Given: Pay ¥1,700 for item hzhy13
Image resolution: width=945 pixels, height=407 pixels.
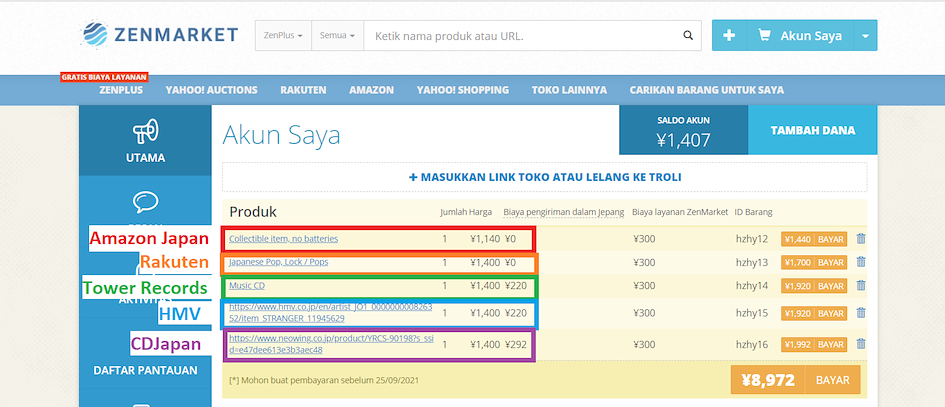Looking at the screenshot, I should click(814, 262).
